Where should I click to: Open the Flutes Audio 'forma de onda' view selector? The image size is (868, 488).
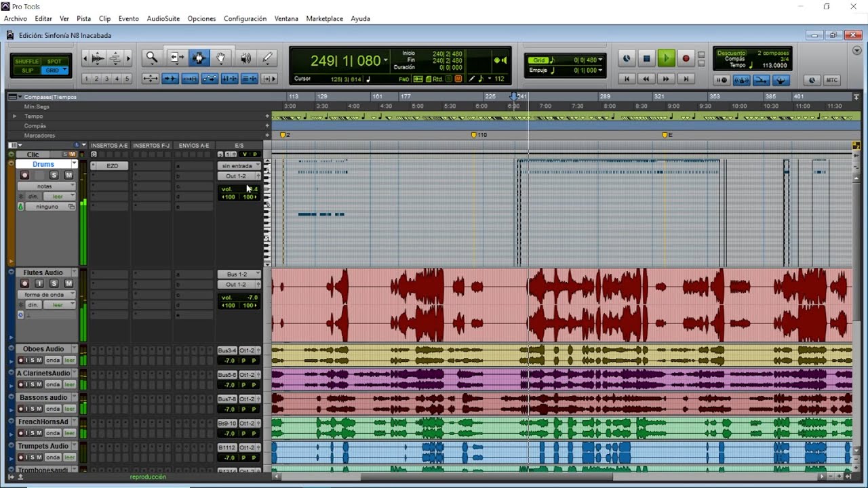pyautogui.click(x=46, y=294)
